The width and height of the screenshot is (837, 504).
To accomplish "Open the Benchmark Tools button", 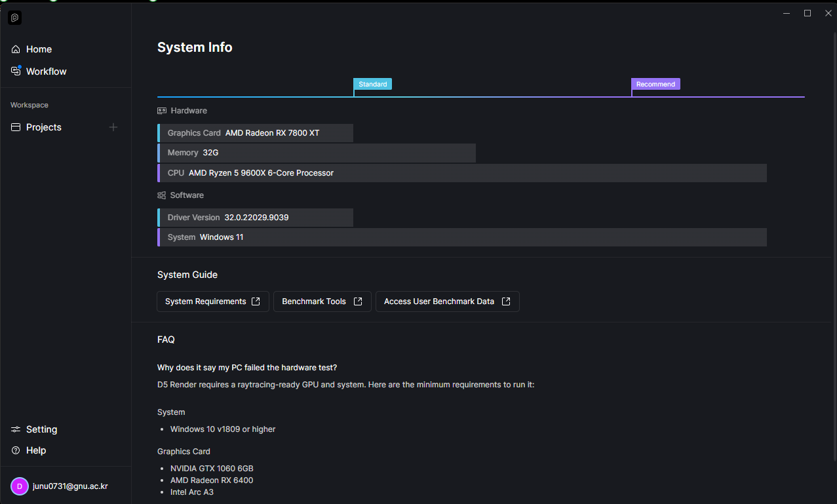I will [x=322, y=301].
